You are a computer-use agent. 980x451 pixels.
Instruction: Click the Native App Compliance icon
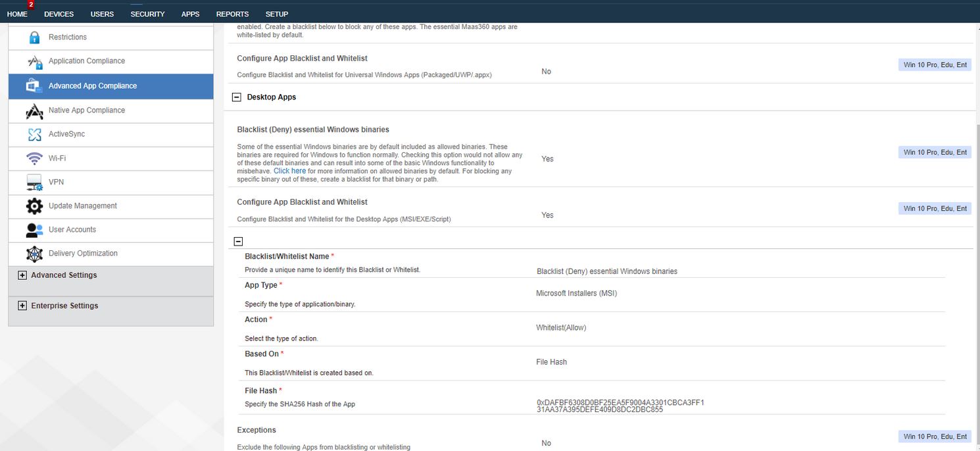35,111
